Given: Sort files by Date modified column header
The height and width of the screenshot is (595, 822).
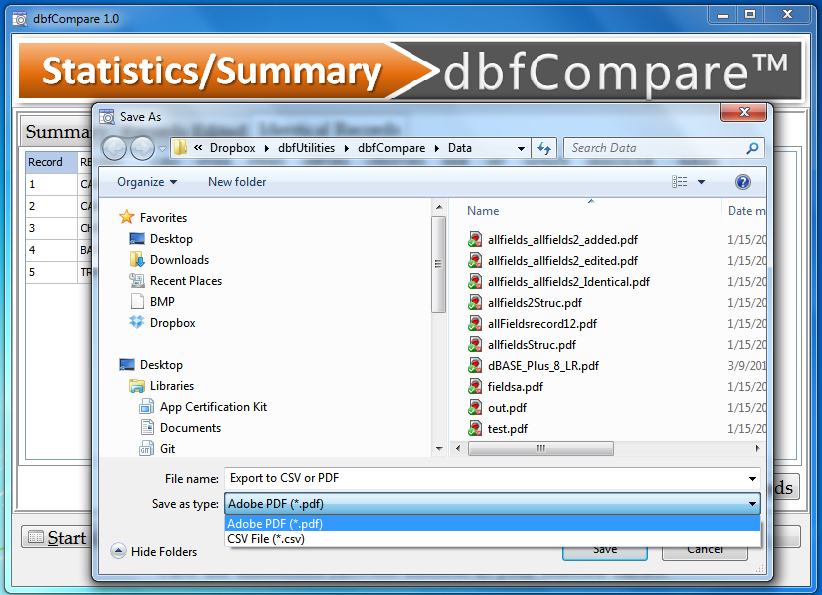Looking at the screenshot, I should (746, 211).
